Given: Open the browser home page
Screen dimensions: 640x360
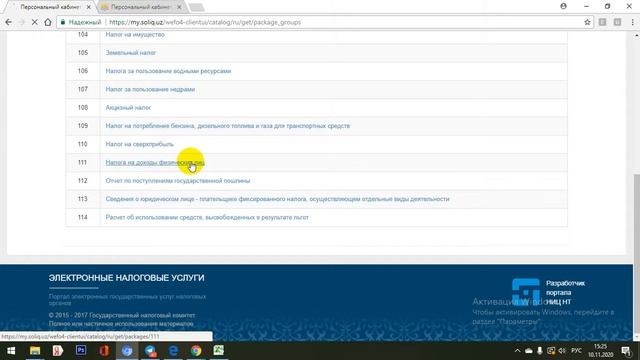Looking at the screenshot, I should coord(48,22).
